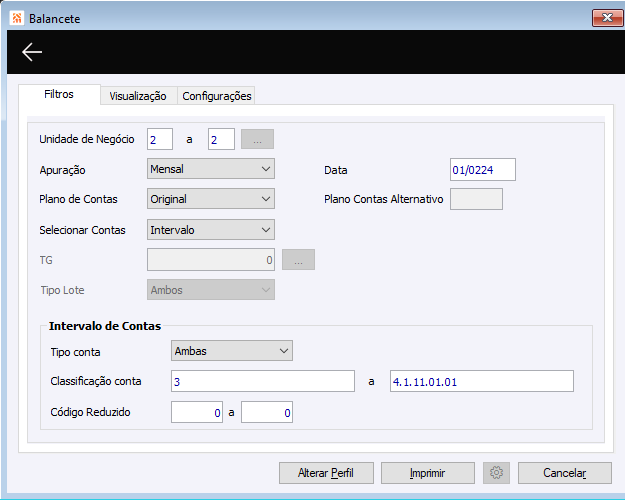Open the Tipo Lote dropdown showing Ambos
This screenshot has height=500, width=625.
[x=211, y=290]
